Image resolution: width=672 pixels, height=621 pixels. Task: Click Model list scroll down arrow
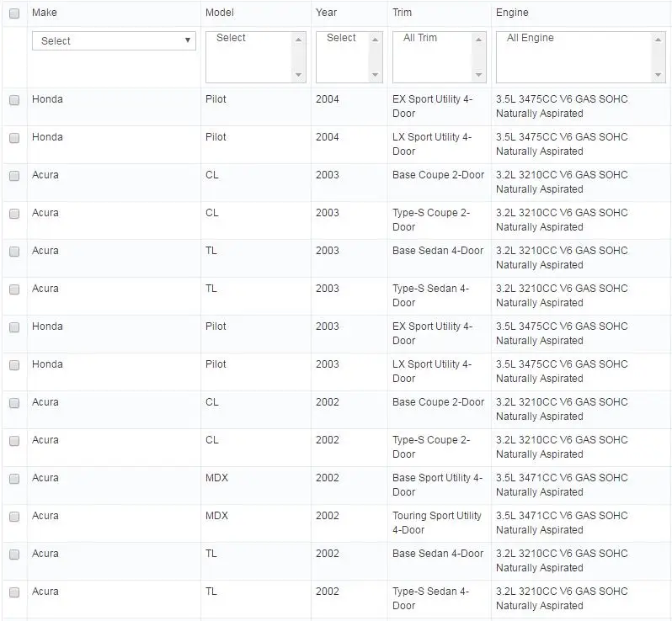(299, 75)
